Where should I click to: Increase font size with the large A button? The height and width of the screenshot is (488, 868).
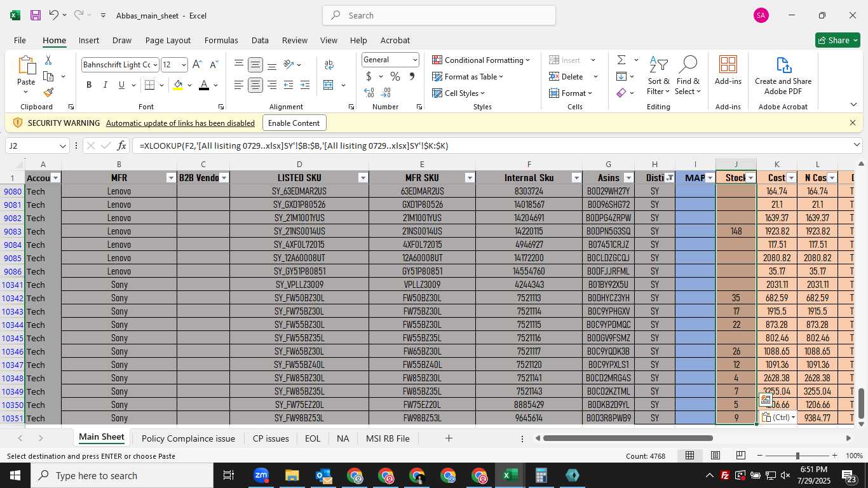[197, 65]
